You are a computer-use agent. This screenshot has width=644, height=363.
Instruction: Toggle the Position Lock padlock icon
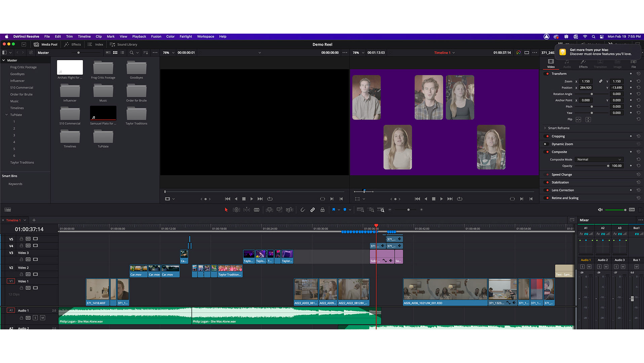[x=322, y=210]
